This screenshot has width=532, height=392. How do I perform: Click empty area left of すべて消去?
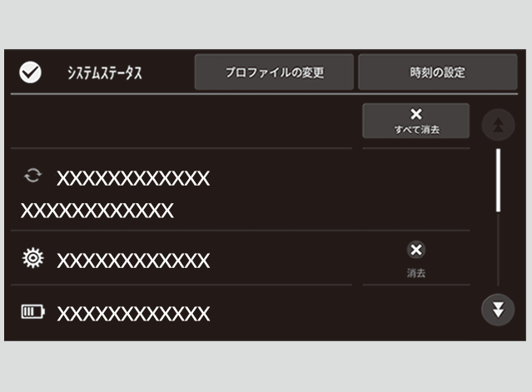181,122
